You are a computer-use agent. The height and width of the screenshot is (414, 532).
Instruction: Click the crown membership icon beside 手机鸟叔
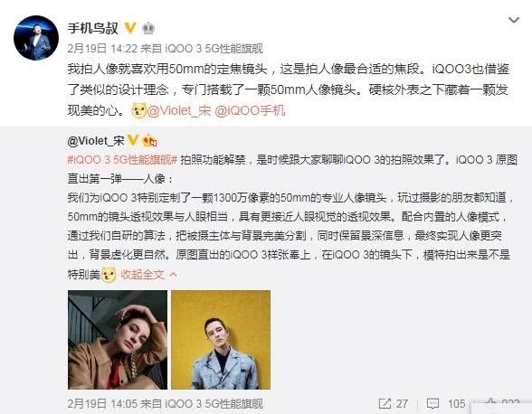[148, 29]
